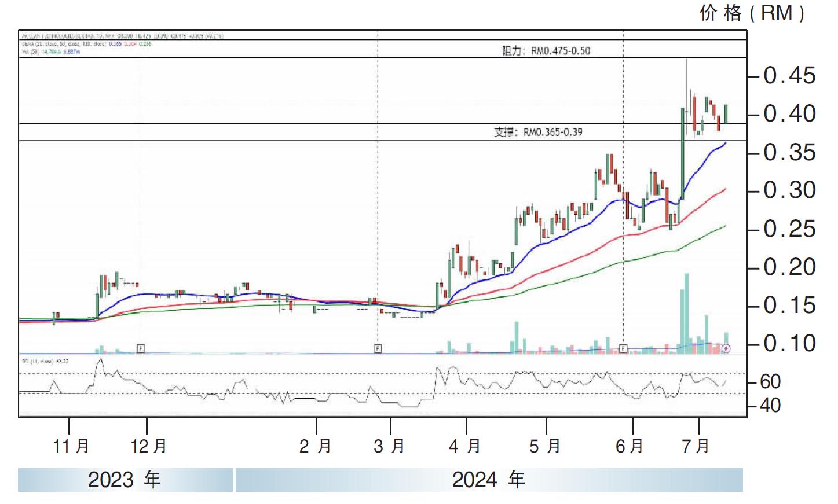Viewport: 838px width, 504px height.
Task: Click the F marker below December
Action: click(x=140, y=348)
